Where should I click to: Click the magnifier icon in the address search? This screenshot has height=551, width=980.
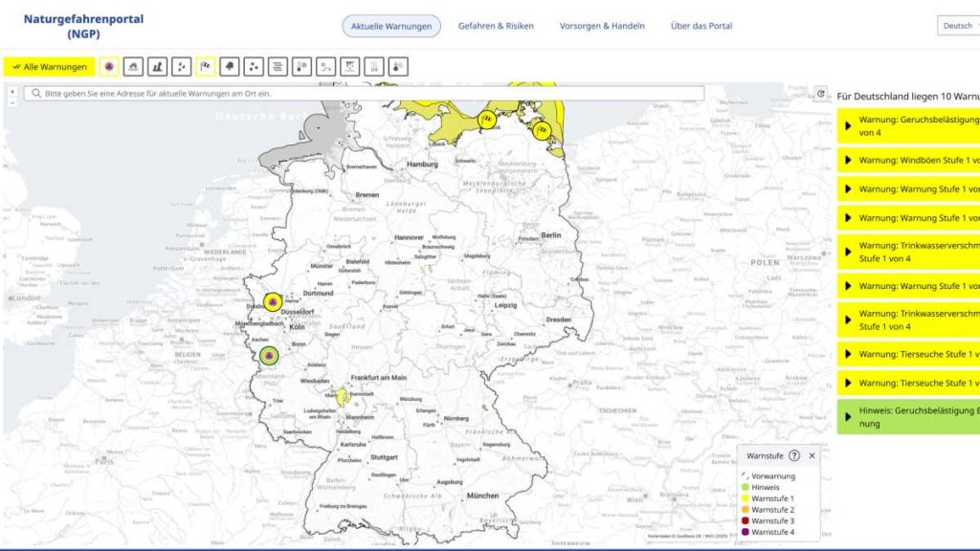tap(36, 93)
